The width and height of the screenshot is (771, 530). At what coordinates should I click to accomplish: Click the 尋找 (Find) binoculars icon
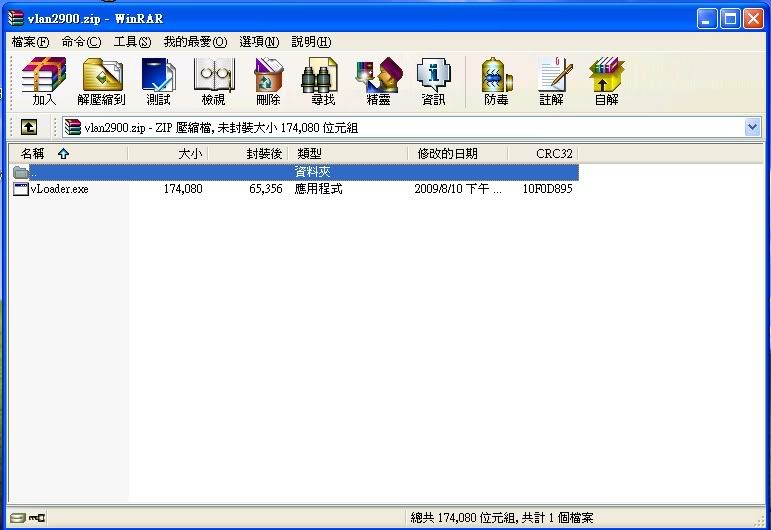[x=323, y=81]
